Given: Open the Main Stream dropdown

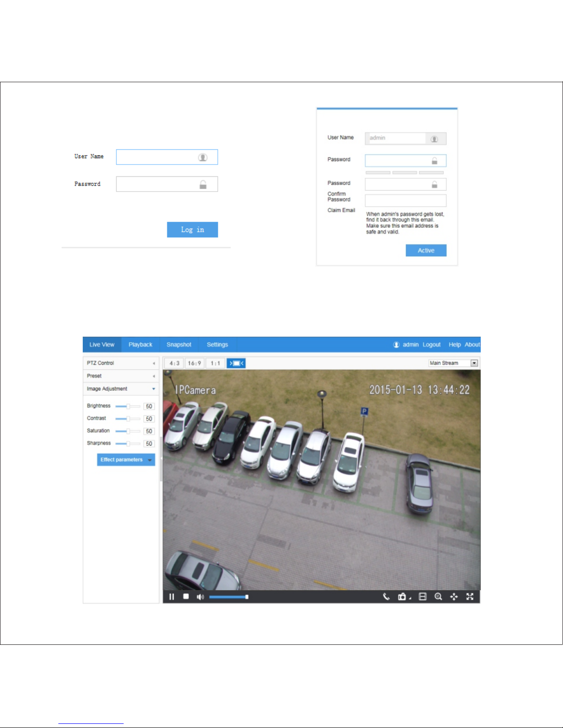Looking at the screenshot, I should click(x=453, y=363).
